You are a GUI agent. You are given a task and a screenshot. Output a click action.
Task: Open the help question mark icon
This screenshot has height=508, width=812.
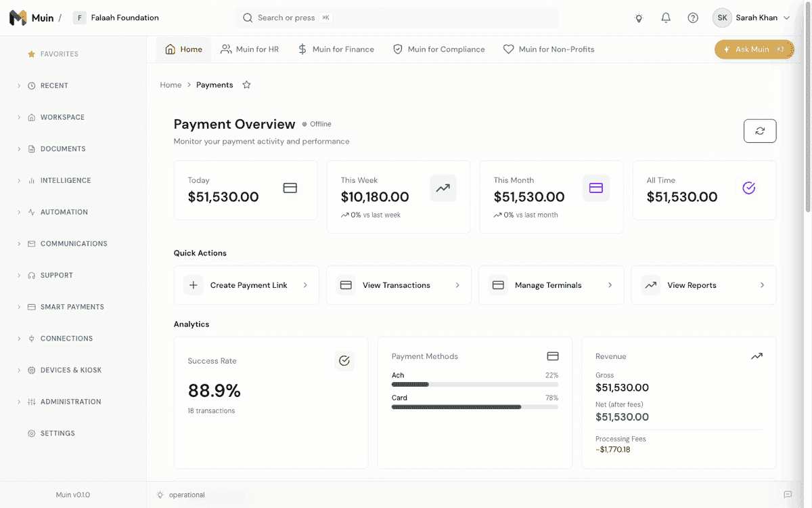pyautogui.click(x=693, y=18)
